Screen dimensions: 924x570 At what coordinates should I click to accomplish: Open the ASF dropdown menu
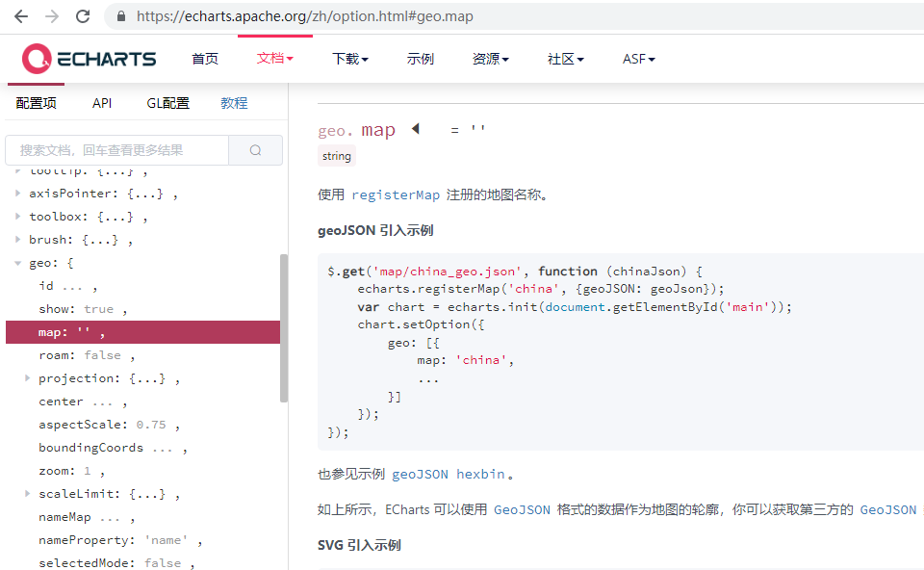click(x=639, y=59)
